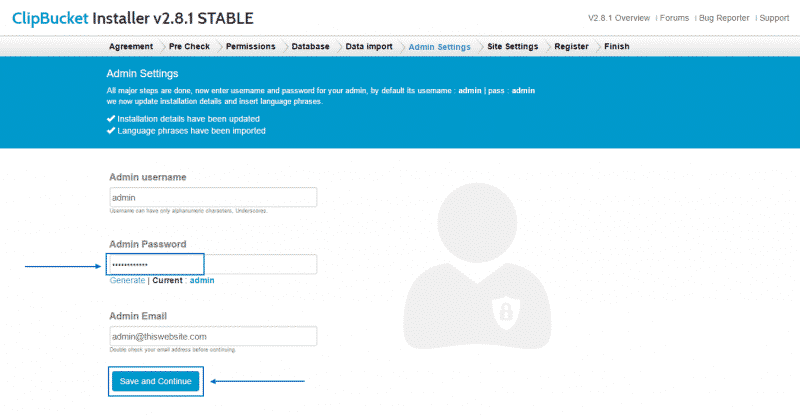Open the Bug Reporter link
Viewport: 800px width, 415px height.
[x=723, y=18]
